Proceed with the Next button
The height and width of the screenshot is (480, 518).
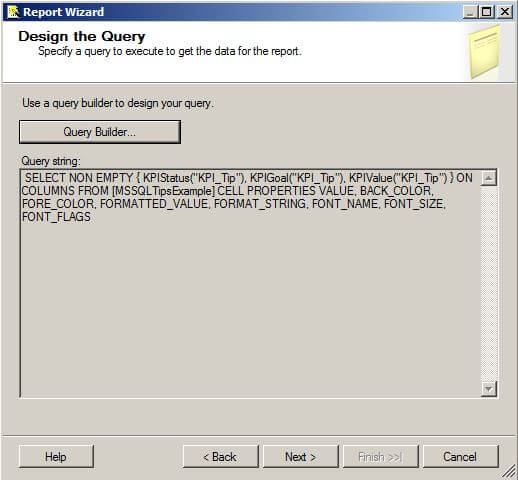(301, 456)
